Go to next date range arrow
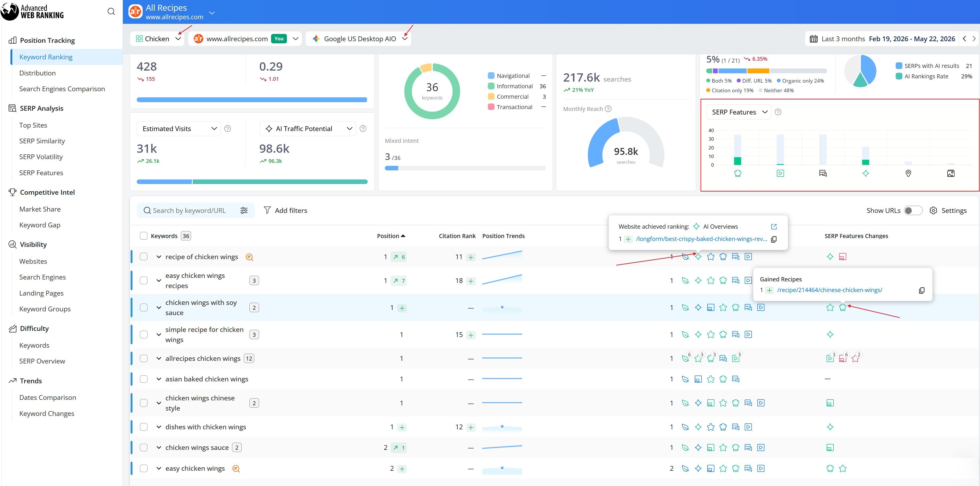 pos(974,39)
